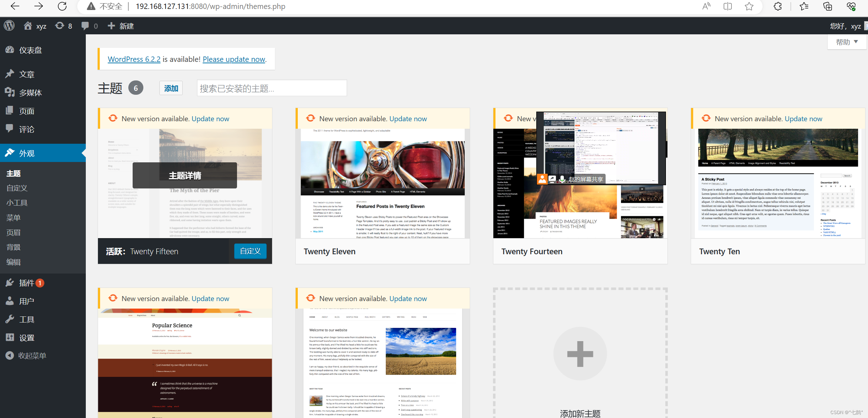This screenshot has height=418, width=868.
Task: Open the 新建 (New) menu in admin bar
Action: [120, 25]
